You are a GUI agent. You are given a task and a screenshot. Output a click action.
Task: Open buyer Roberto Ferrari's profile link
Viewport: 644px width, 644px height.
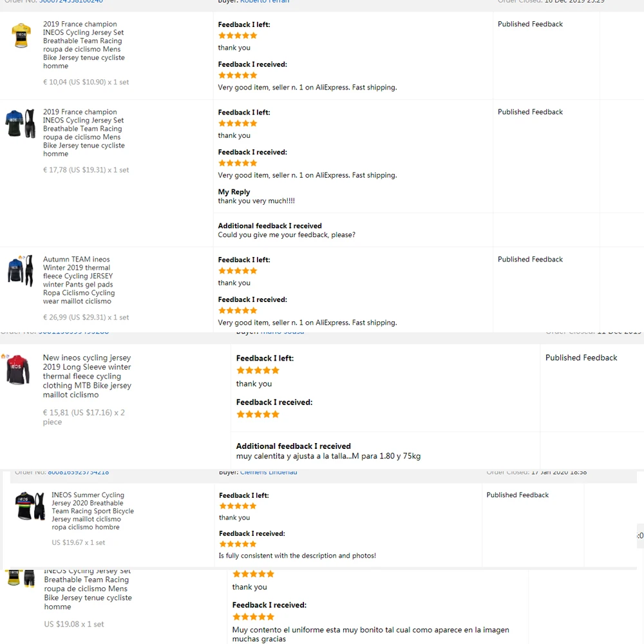[x=265, y=2]
